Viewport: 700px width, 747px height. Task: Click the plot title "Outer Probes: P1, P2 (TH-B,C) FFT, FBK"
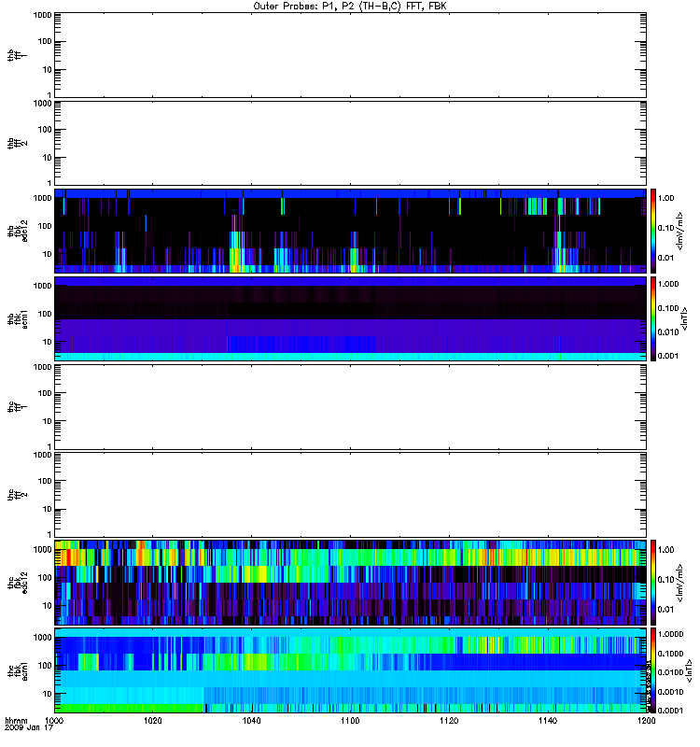(x=350, y=7)
